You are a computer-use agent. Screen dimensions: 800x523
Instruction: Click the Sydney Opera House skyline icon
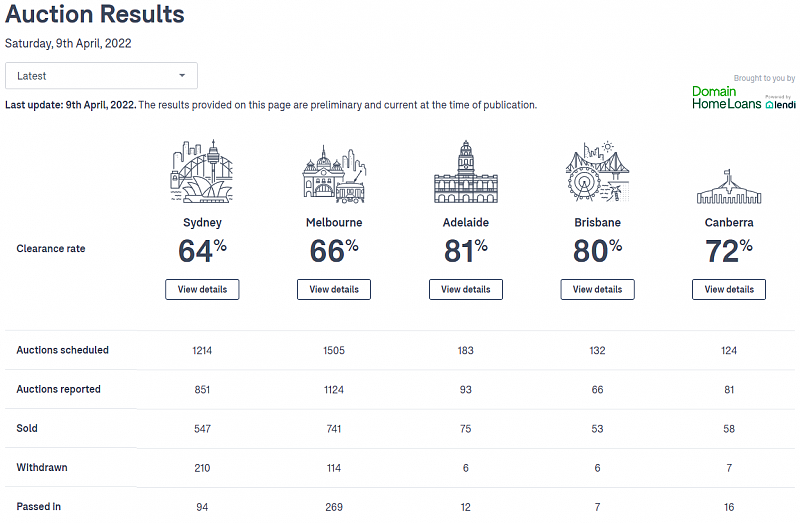202,171
